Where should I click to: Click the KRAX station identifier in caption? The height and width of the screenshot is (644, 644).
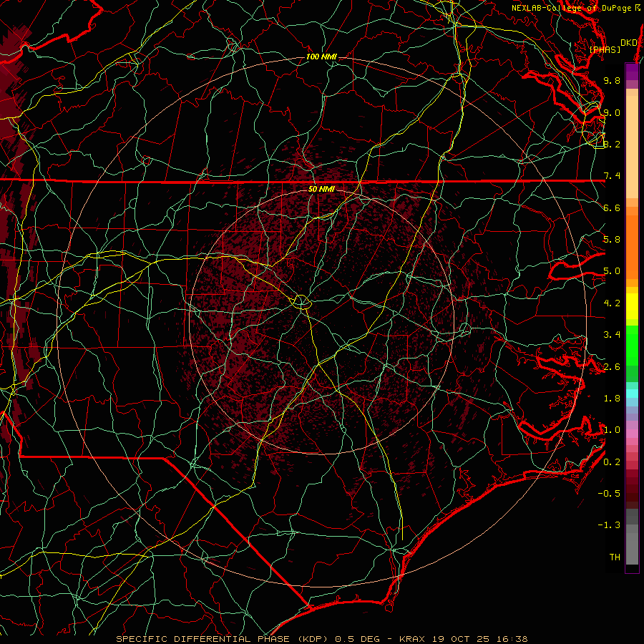414,639
